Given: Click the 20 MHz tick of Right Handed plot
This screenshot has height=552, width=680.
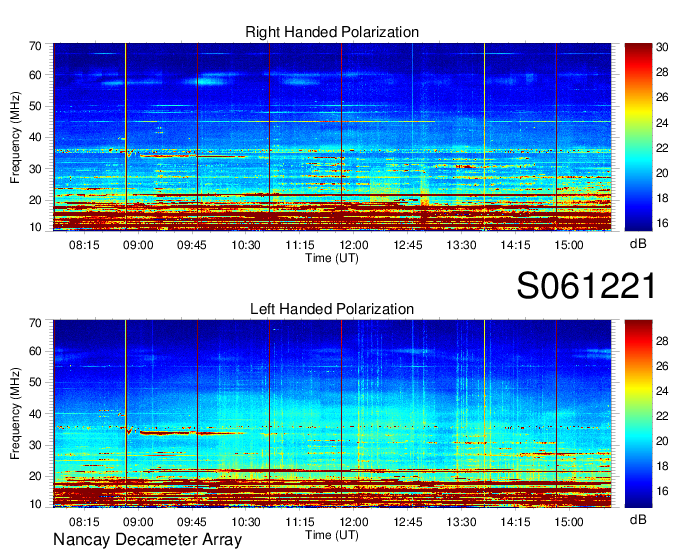Looking at the screenshot, I should 35,200.
